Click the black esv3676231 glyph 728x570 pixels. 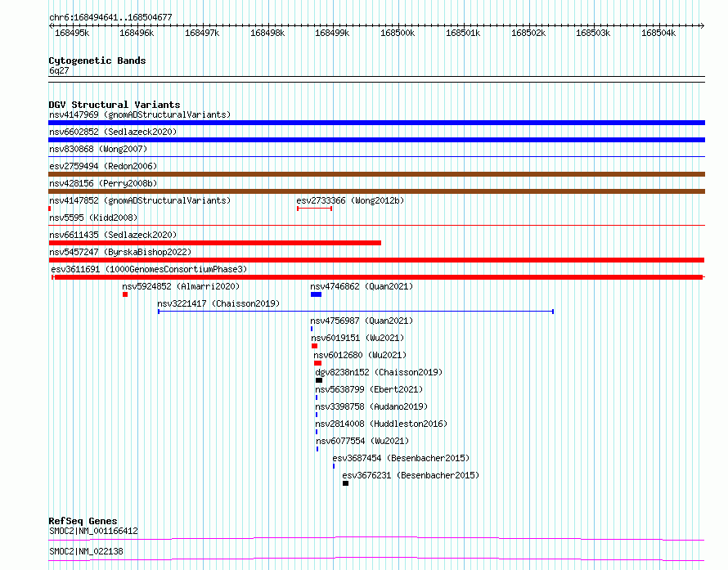click(x=345, y=483)
